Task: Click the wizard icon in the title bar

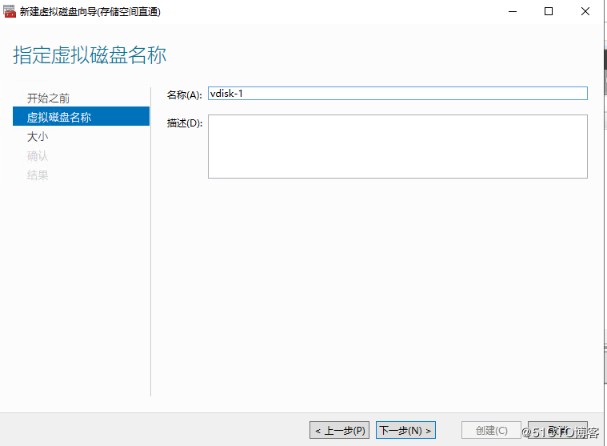Action: click(9, 11)
